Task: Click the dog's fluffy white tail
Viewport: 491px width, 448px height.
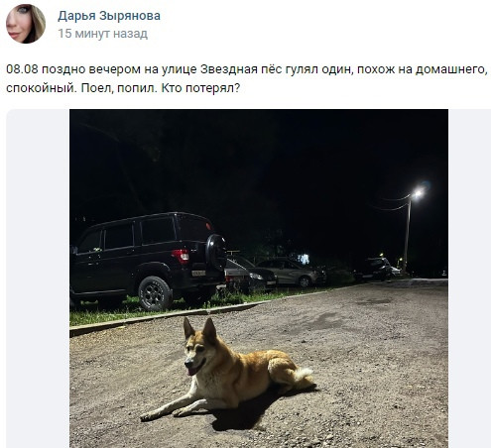Action: [304, 375]
